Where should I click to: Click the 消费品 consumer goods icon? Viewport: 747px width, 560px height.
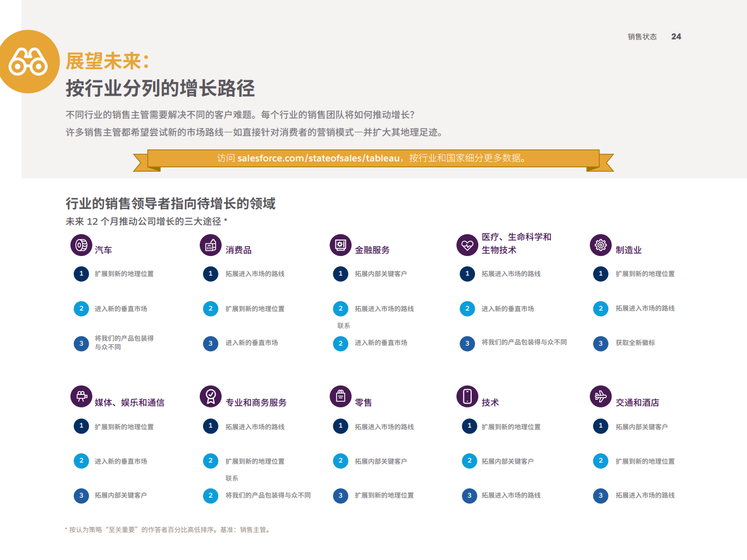pos(211,246)
